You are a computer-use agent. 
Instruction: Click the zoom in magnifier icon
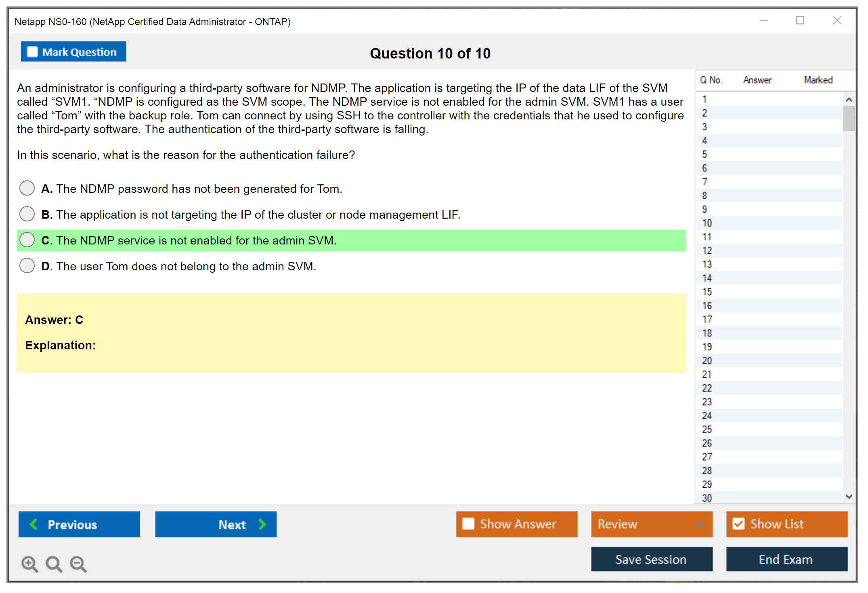(x=29, y=564)
